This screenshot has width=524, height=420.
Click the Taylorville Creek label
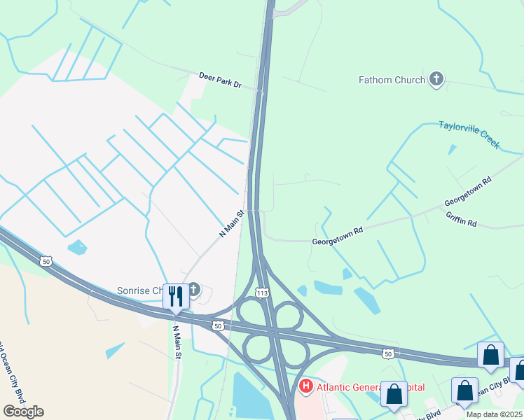tap(469, 134)
